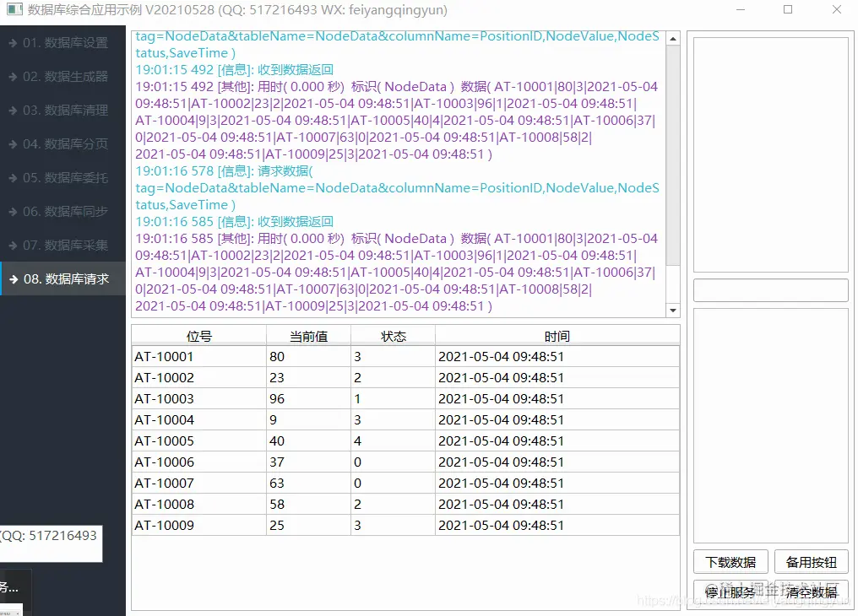
Task: Click log line 19:01:16 585 收到数据返回
Action: (x=234, y=222)
